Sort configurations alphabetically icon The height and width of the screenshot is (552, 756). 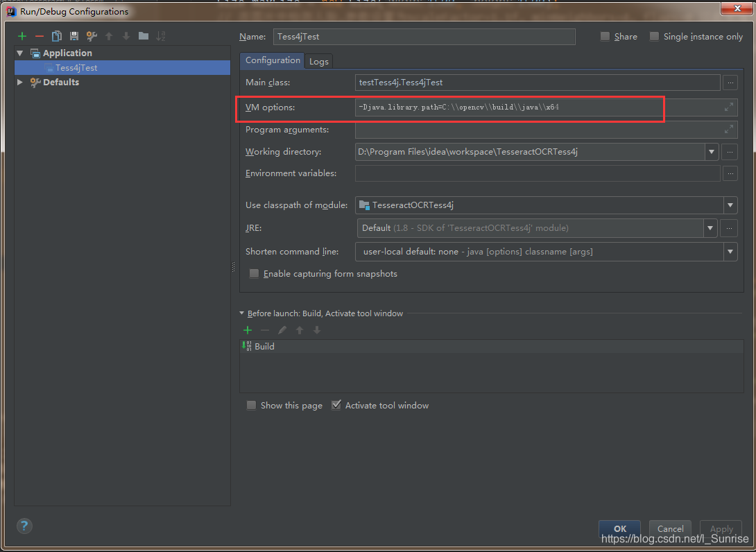coord(160,36)
